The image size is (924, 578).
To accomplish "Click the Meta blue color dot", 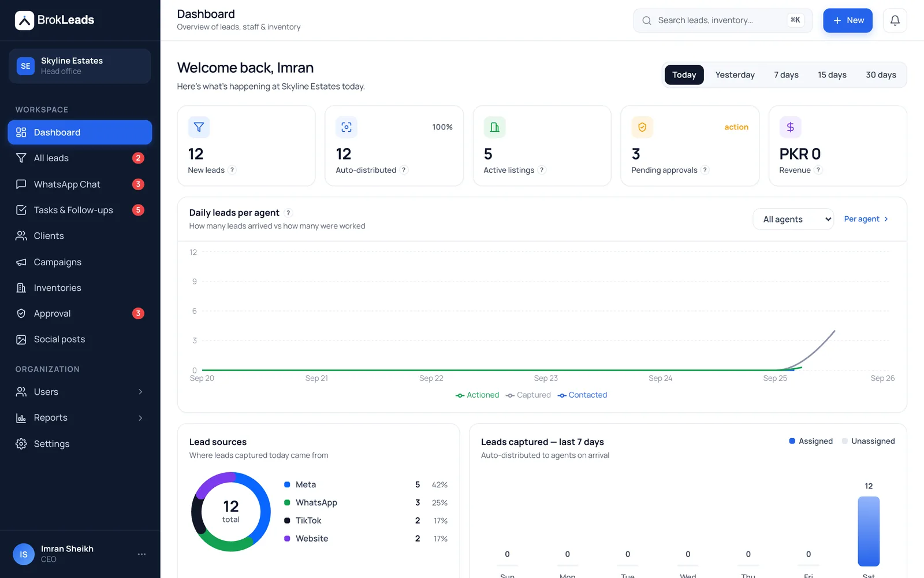I will 287,485.
